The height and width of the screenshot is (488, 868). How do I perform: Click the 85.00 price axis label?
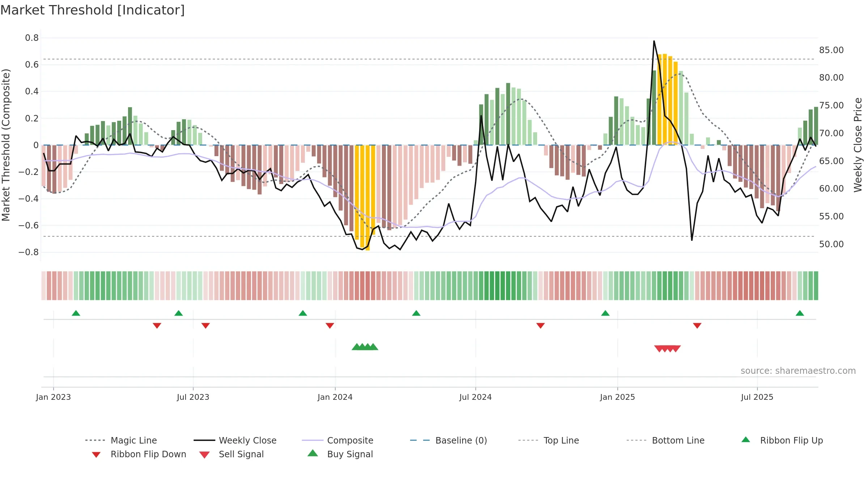coord(831,50)
